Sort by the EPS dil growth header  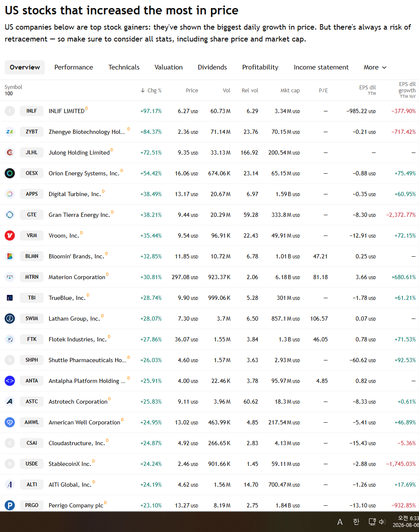pyautogui.click(x=407, y=90)
